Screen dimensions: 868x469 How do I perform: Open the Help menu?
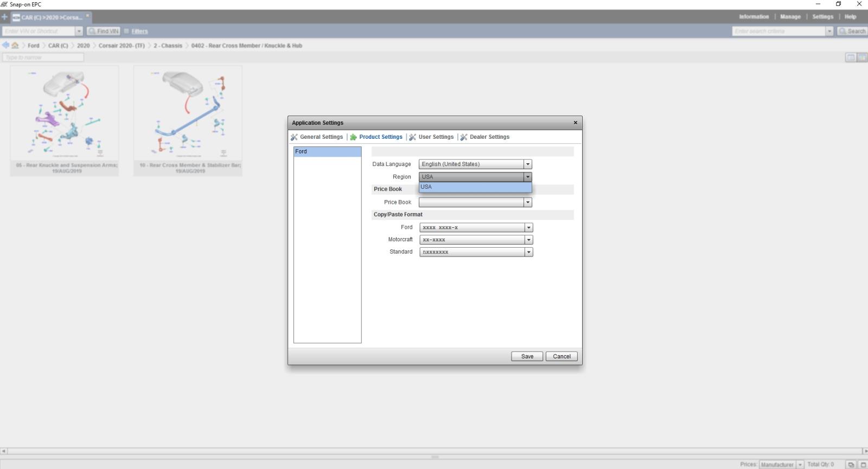click(x=850, y=17)
